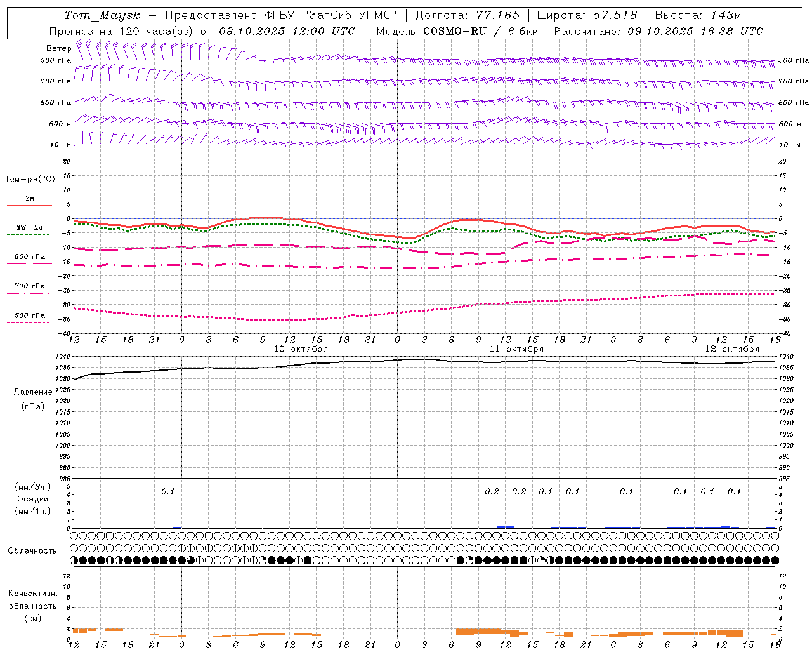Click the Облачность panel label
The width and height of the screenshot is (812, 650).
[x=32, y=551]
